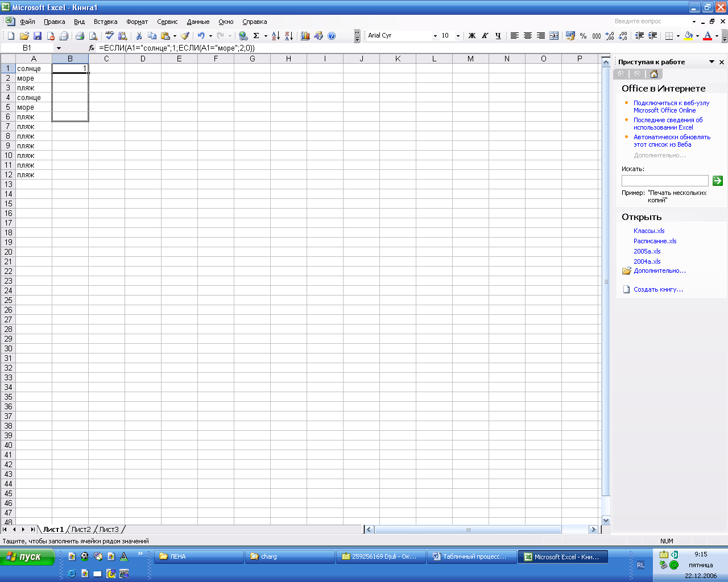728x582 pixels.
Task: Expand the undo history dropdown arrow
Action: pyautogui.click(x=210, y=36)
